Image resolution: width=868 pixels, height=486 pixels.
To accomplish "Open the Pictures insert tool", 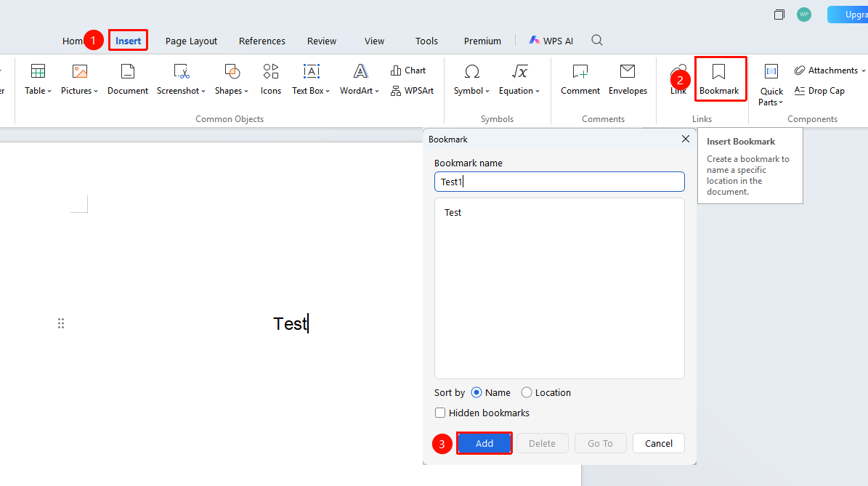I will 79,79.
